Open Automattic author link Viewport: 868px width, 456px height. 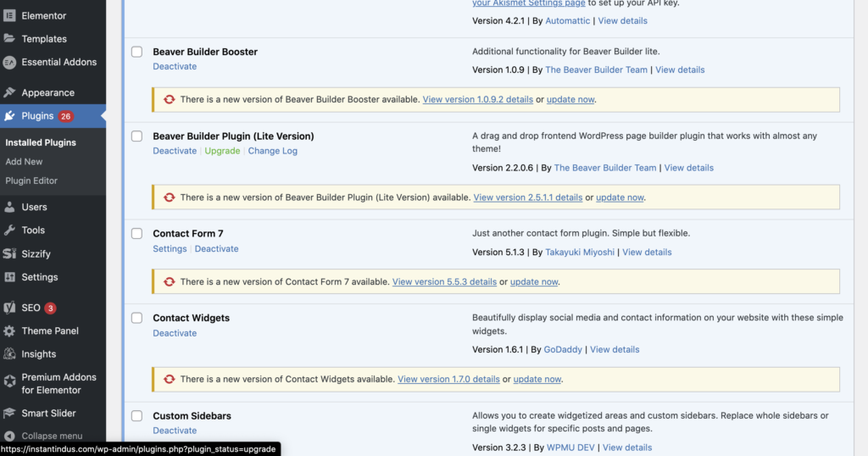567,21
